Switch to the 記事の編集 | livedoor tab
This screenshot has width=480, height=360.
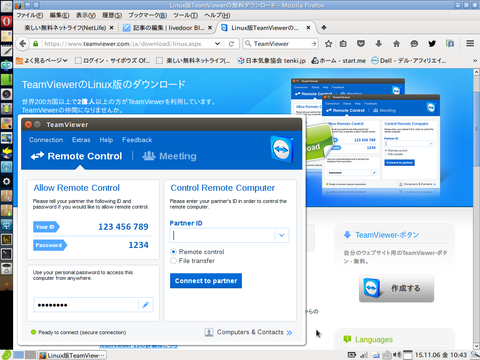[x=167, y=28]
